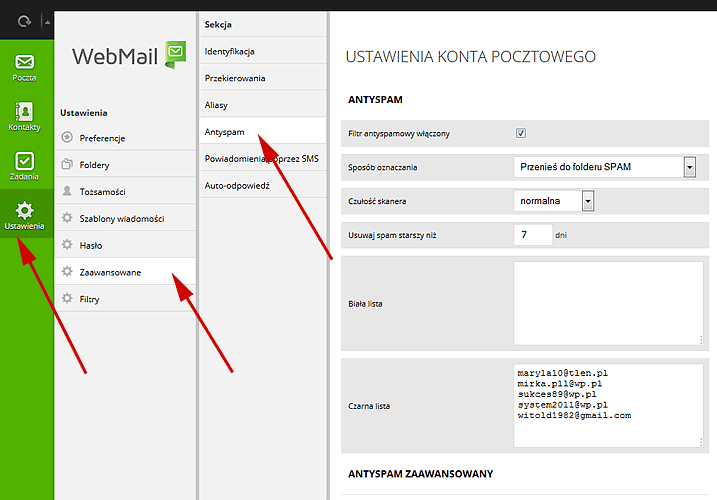The height and width of the screenshot is (500, 717).
Task: Click the Preferencje star icon
Action: coord(67,137)
